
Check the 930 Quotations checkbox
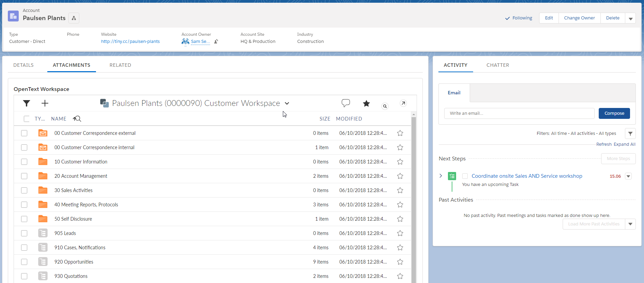[x=24, y=276]
